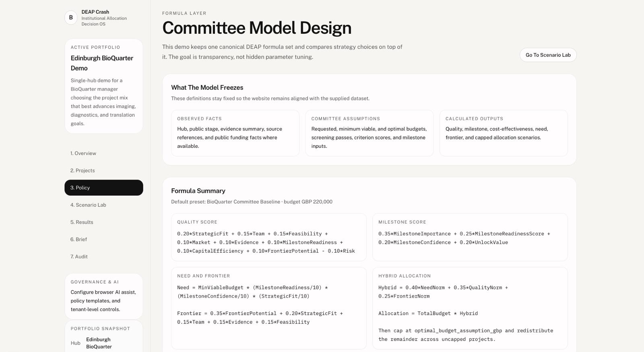Click the Portfolio Snapshot card
The width and height of the screenshot is (644, 352).
tap(103, 336)
